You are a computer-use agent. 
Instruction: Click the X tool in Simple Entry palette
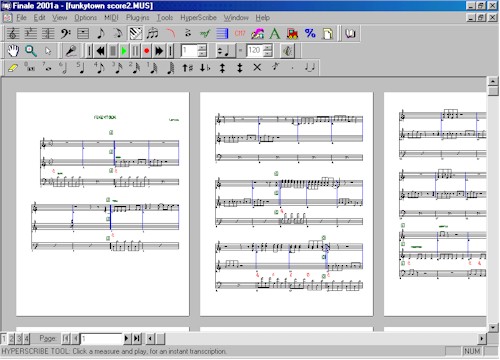click(257, 68)
